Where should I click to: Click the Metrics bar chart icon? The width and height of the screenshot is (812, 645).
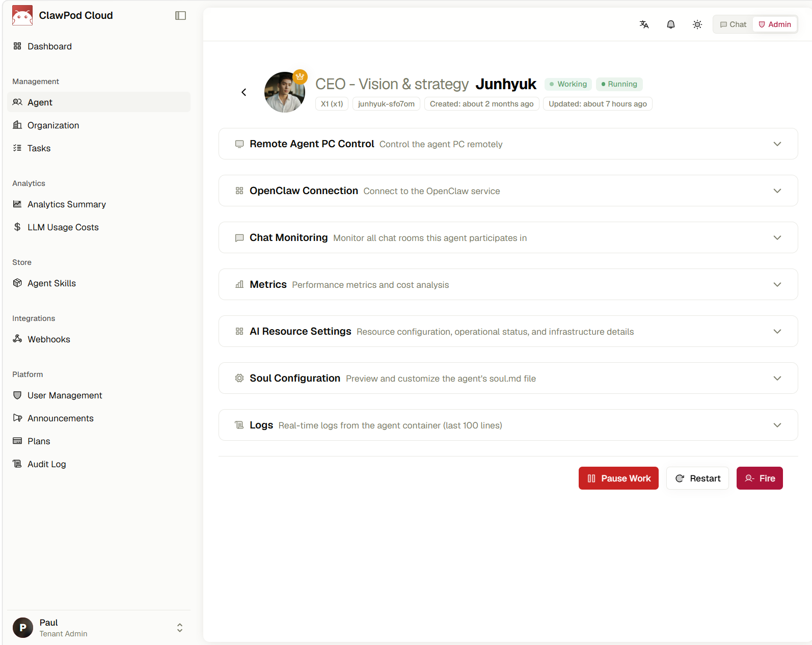pos(239,285)
